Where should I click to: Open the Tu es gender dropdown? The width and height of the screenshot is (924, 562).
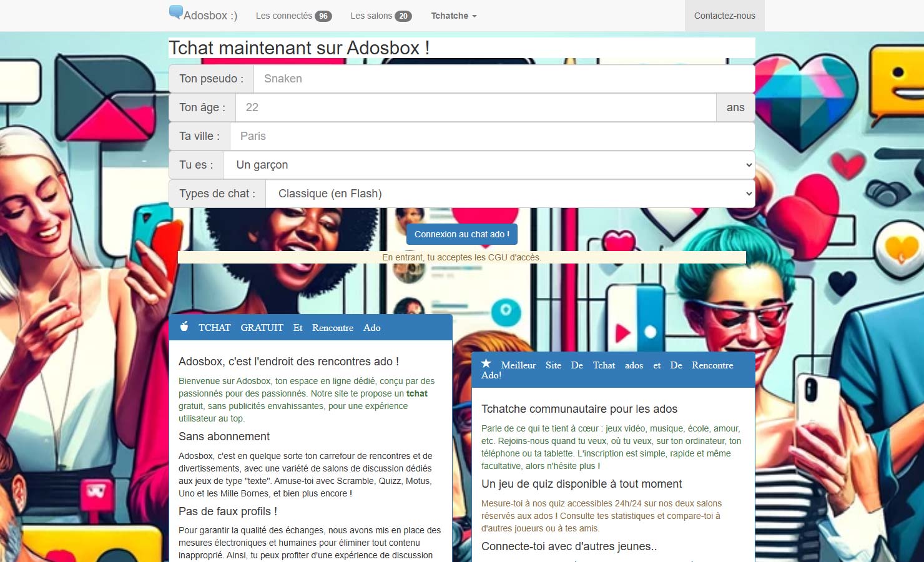coord(489,165)
